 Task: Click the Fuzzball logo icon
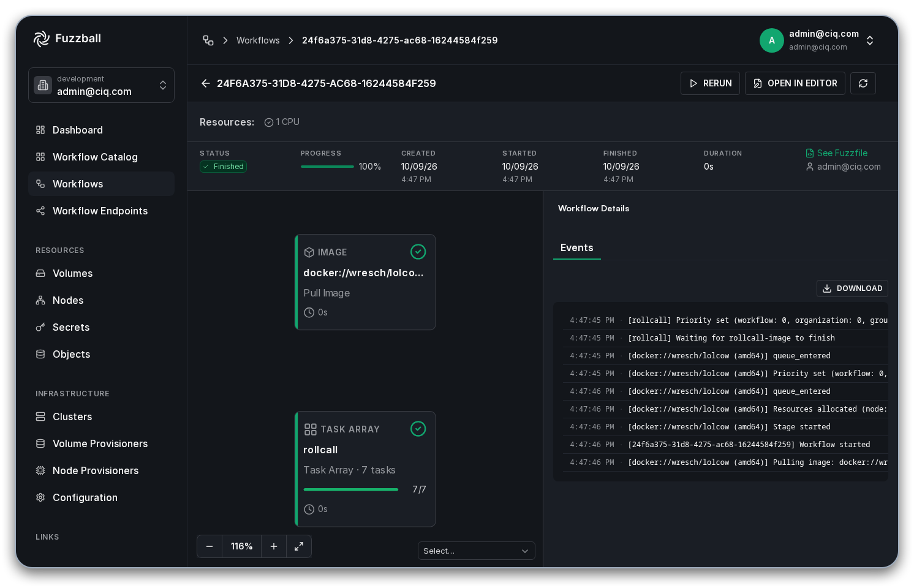coord(42,39)
